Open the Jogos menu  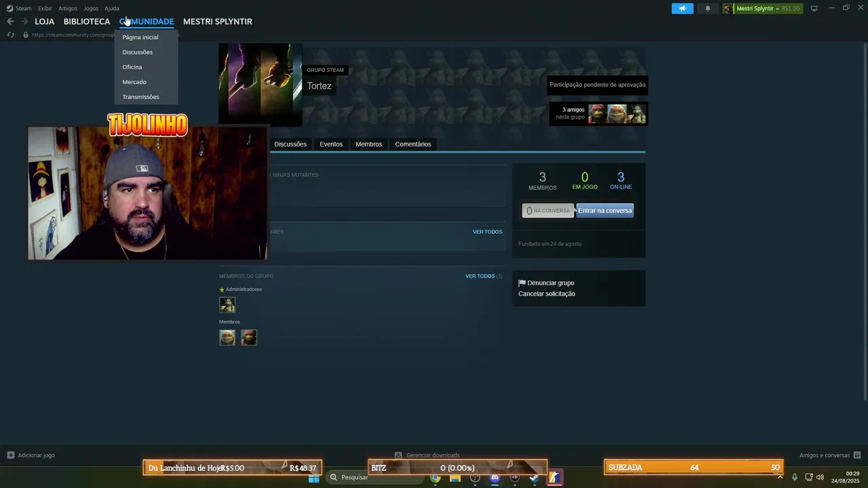point(91,9)
